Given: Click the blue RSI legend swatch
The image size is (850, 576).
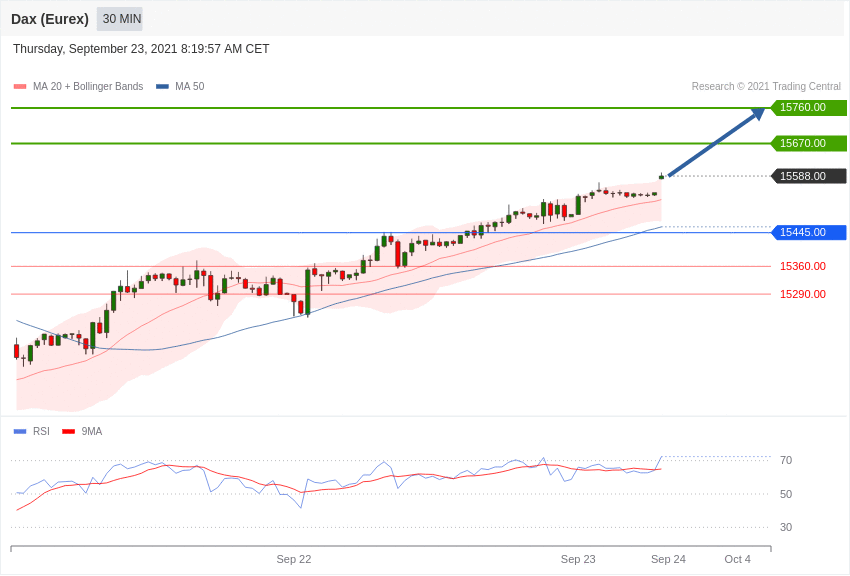Looking at the screenshot, I should tap(20, 431).
